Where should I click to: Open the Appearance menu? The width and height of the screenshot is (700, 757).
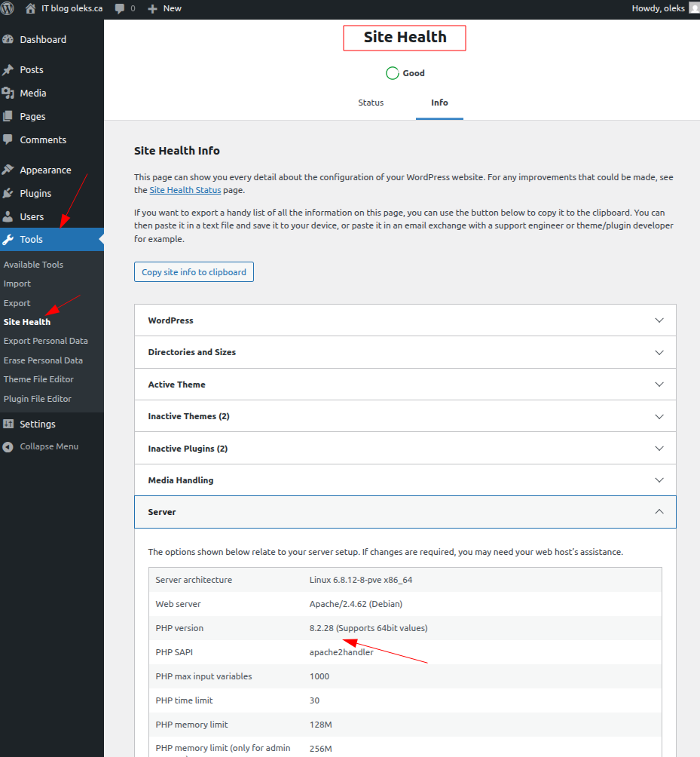point(45,170)
